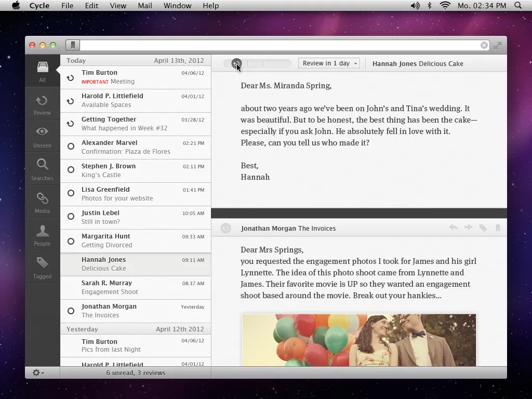
Task: Click the Wi-Fi icon in menu bar
Action: pyautogui.click(x=445, y=5)
